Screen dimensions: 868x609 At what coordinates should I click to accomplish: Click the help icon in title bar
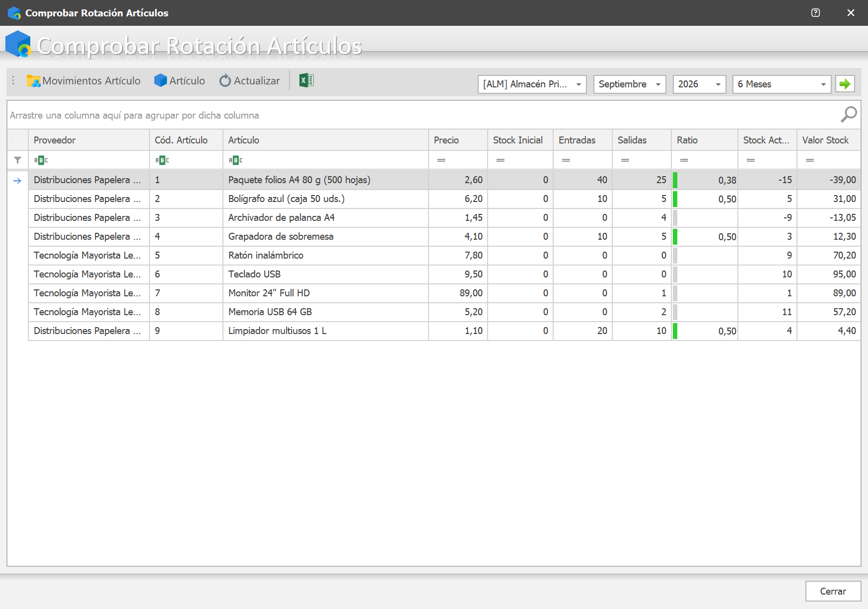coord(815,13)
